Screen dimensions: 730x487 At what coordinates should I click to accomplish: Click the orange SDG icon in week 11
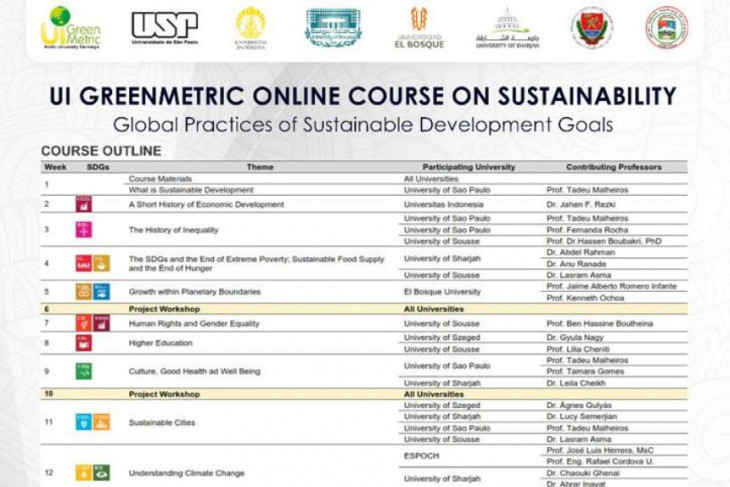101,422
